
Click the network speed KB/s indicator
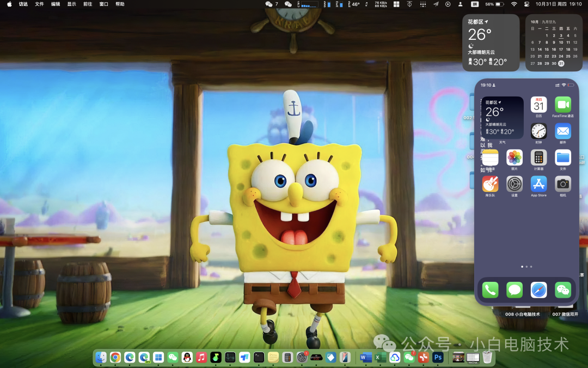pos(381,4)
